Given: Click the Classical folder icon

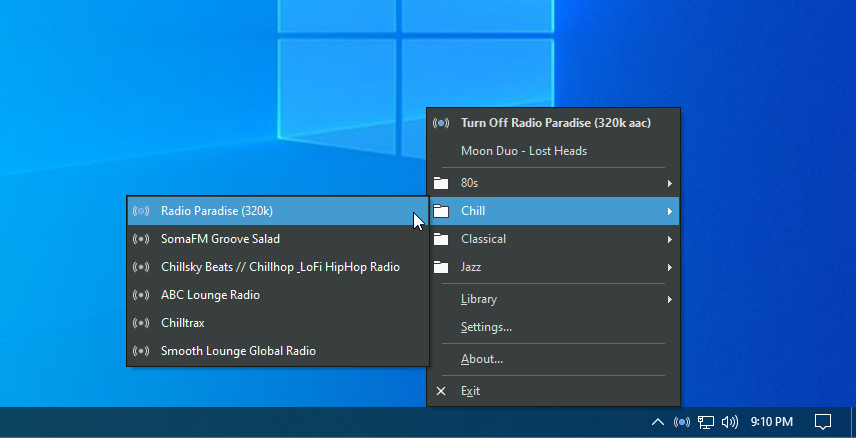Looking at the screenshot, I should [x=441, y=239].
